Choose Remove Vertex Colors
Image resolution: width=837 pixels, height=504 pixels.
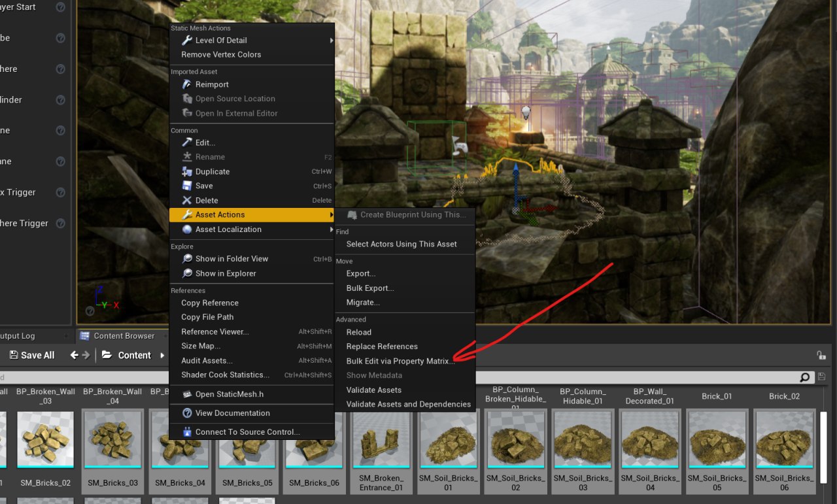pos(252,55)
